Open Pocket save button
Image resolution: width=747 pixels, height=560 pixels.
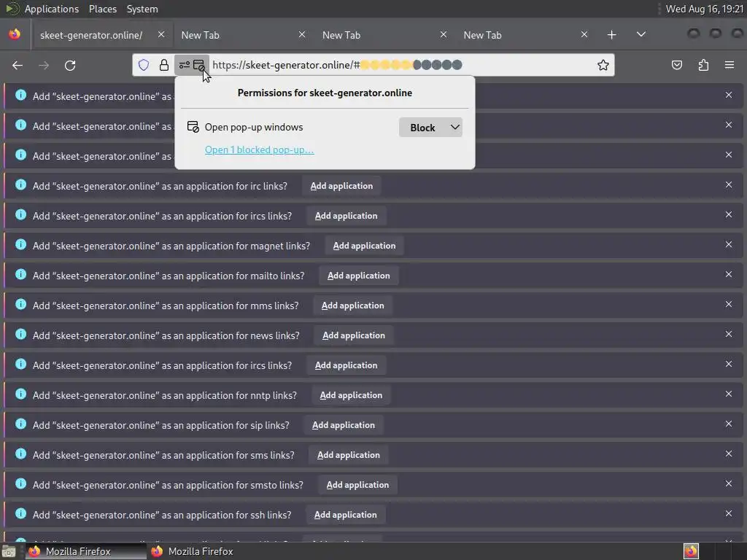tap(677, 65)
